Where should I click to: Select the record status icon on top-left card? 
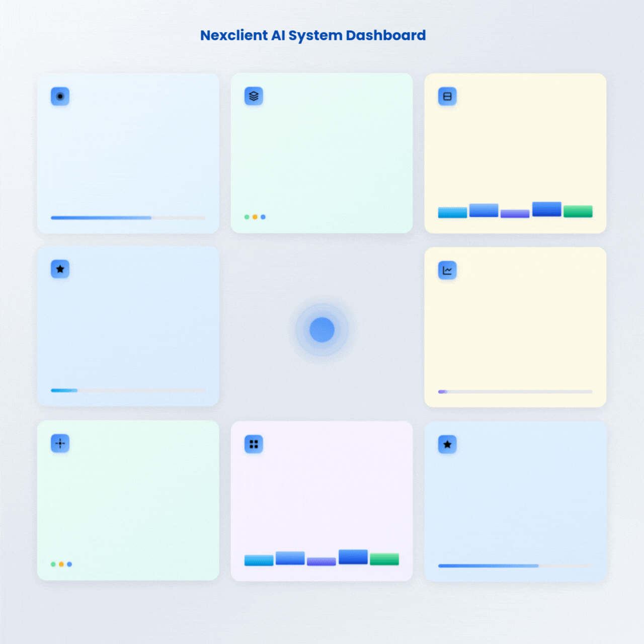59,96
